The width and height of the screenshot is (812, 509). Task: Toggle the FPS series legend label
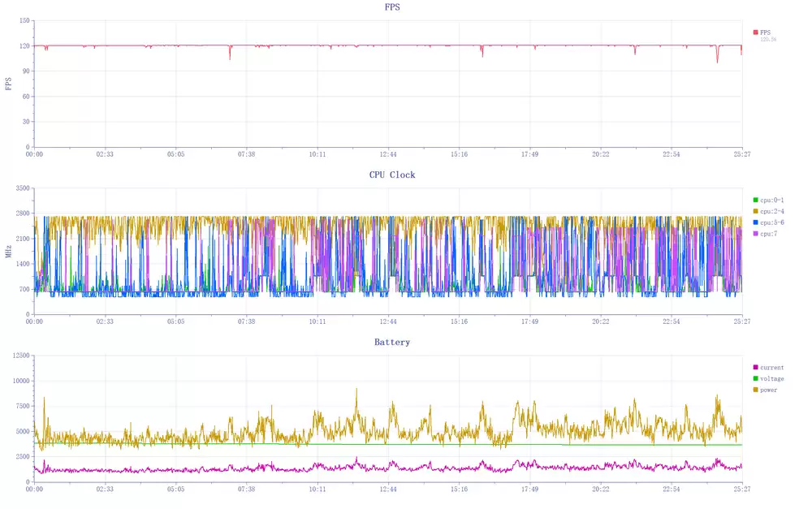coord(766,32)
